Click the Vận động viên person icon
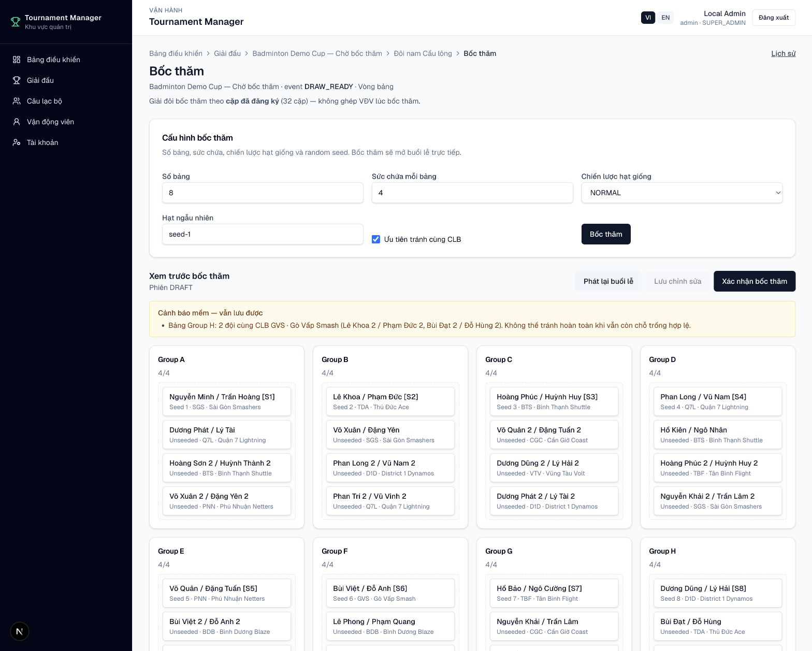The height and width of the screenshot is (651, 812). (17, 122)
